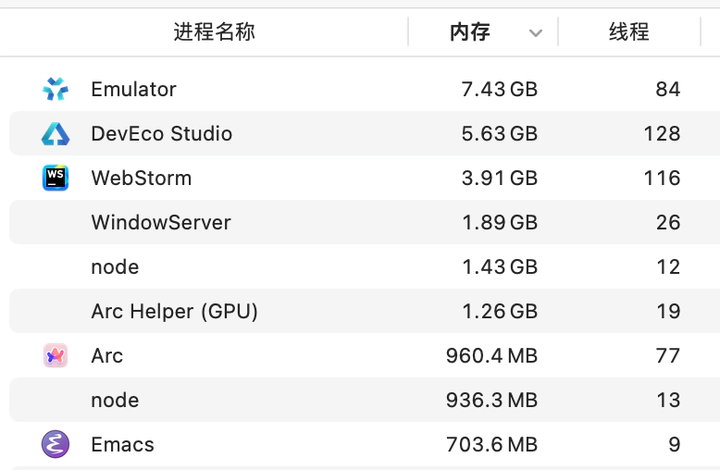Click the Emulator app icon
The width and height of the screenshot is (720, 470).
coord(55,89)
